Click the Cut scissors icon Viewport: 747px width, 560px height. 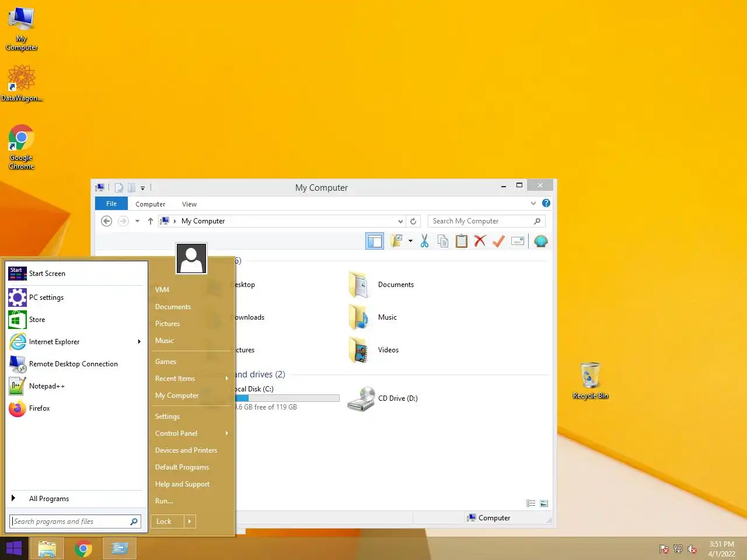coord(424,241)
